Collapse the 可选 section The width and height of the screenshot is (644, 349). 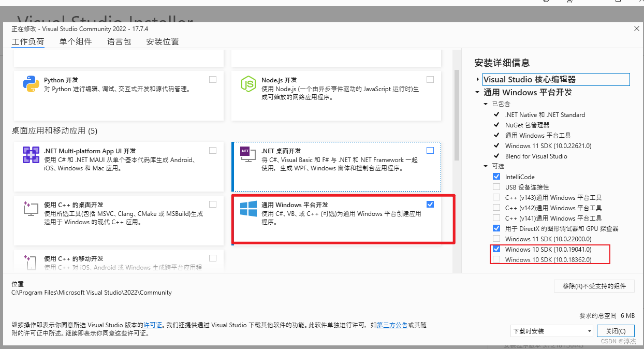point(486,166)
